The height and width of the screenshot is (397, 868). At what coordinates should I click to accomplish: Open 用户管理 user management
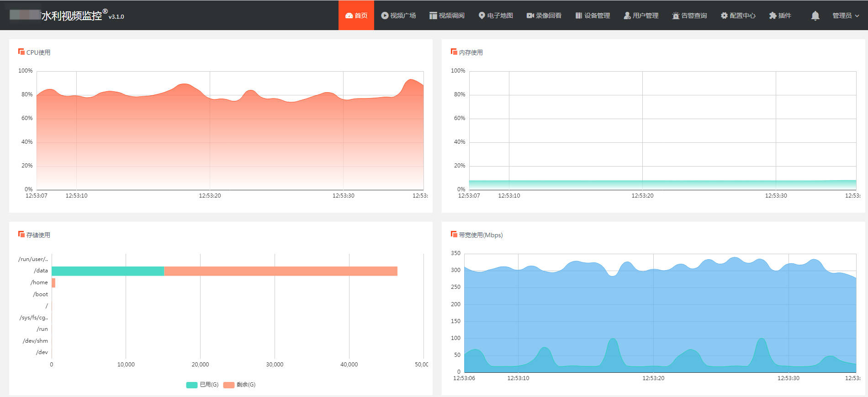[x=641, y=16]
